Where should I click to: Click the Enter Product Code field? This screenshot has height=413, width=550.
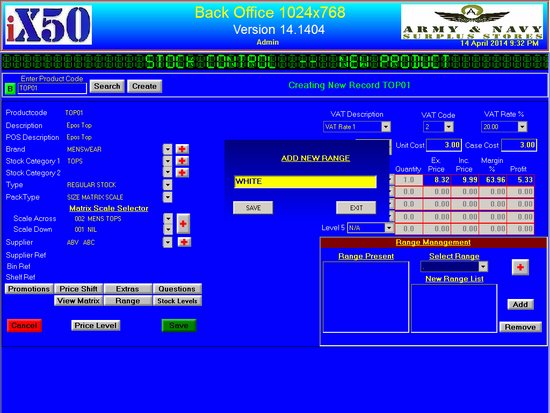(x=52, y=88)
